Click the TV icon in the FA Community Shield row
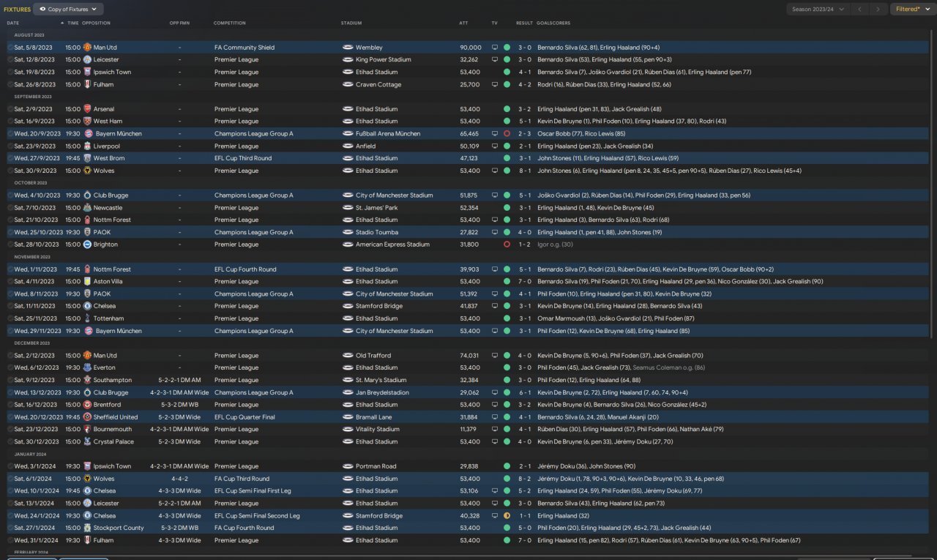 [x=495, y=48]
